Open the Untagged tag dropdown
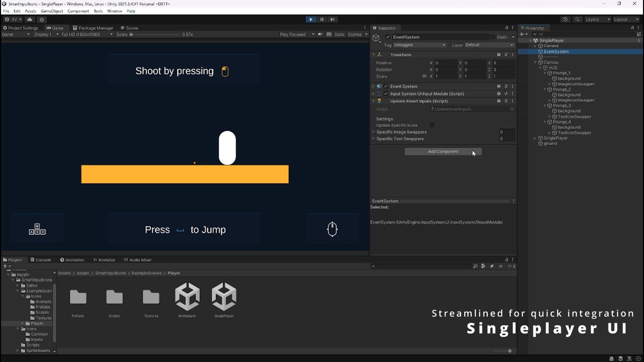Screen dimensions: 644x362 pos(419,45)
